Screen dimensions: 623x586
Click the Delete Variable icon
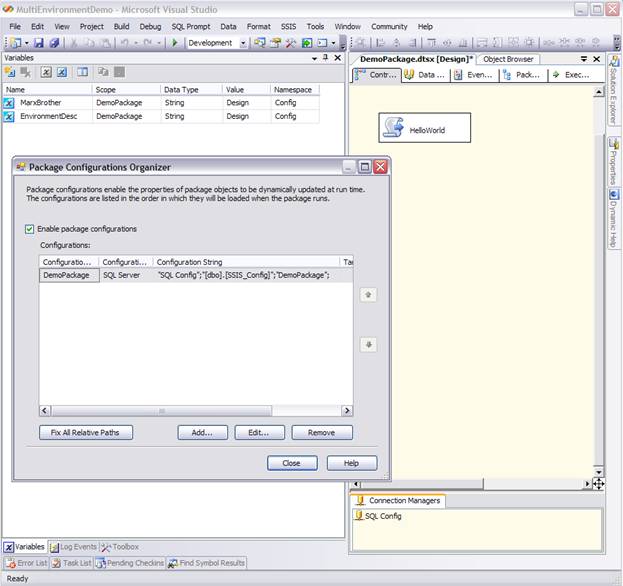click(x=25, y=72)
